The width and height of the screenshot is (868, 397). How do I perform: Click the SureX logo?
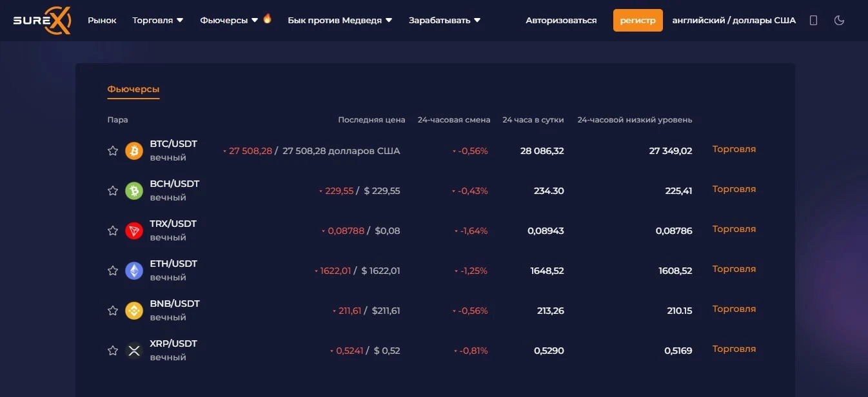point(43,20)
